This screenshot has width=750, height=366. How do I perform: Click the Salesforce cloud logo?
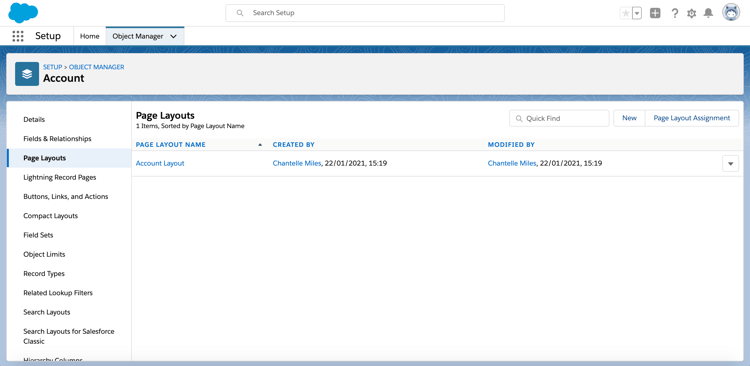pyautogui.click(x=23, y=13)
